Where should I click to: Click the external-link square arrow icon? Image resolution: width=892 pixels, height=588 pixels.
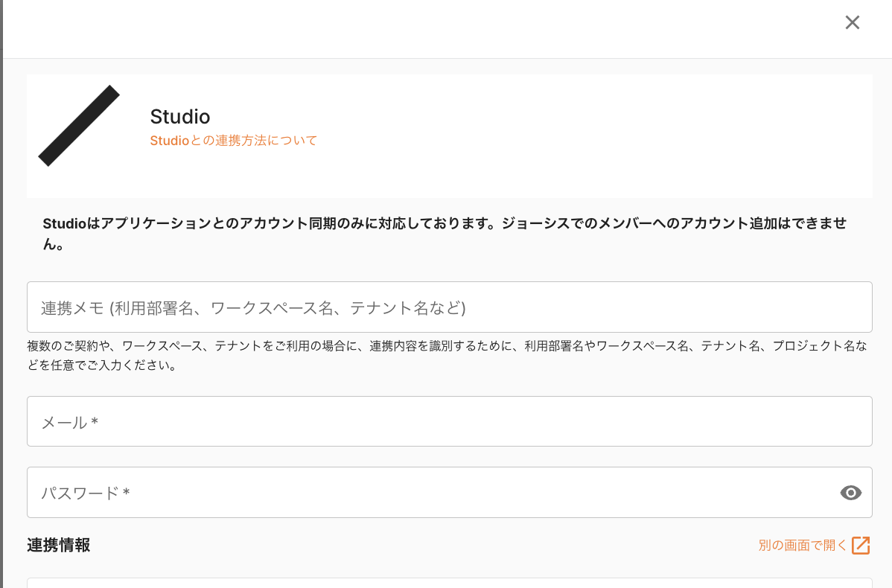[x=861, y=546]
